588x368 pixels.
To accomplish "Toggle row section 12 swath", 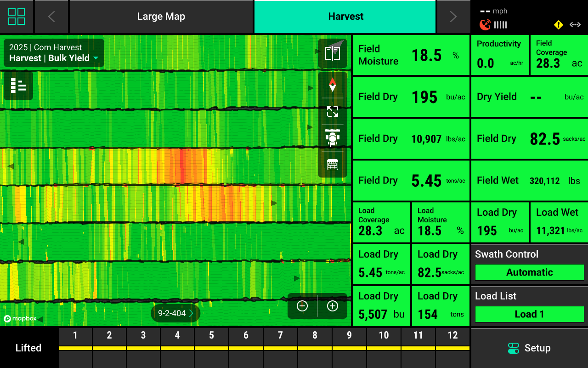I will coord(452,348).
